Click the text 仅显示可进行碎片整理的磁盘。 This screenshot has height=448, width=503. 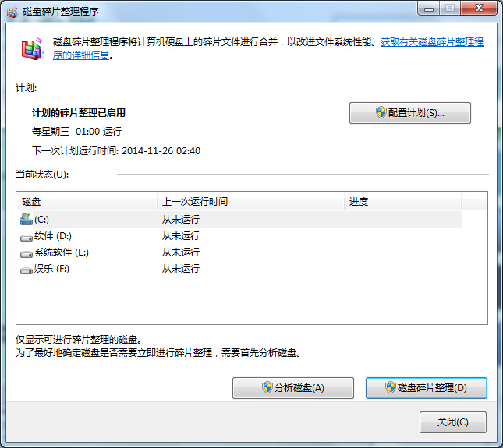79,339
